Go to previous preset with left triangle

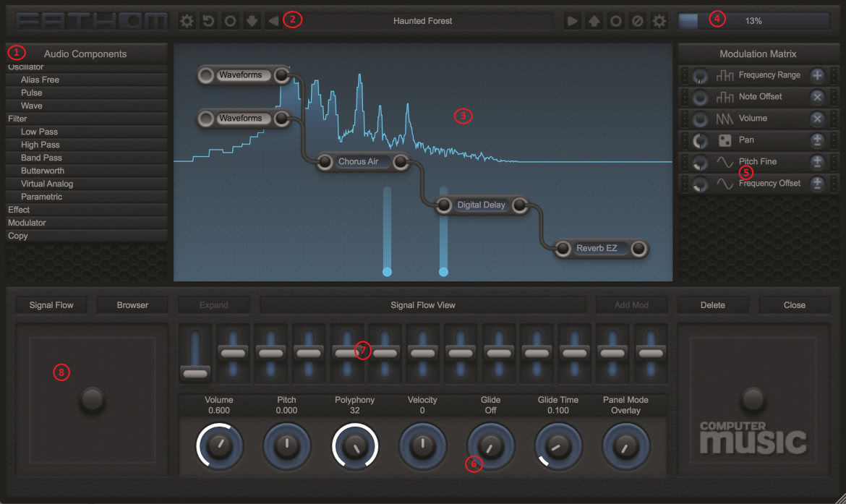pyautogui.click(x=273, y=21)
